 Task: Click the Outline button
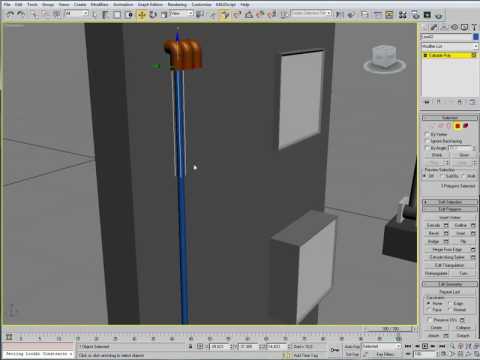460,225
